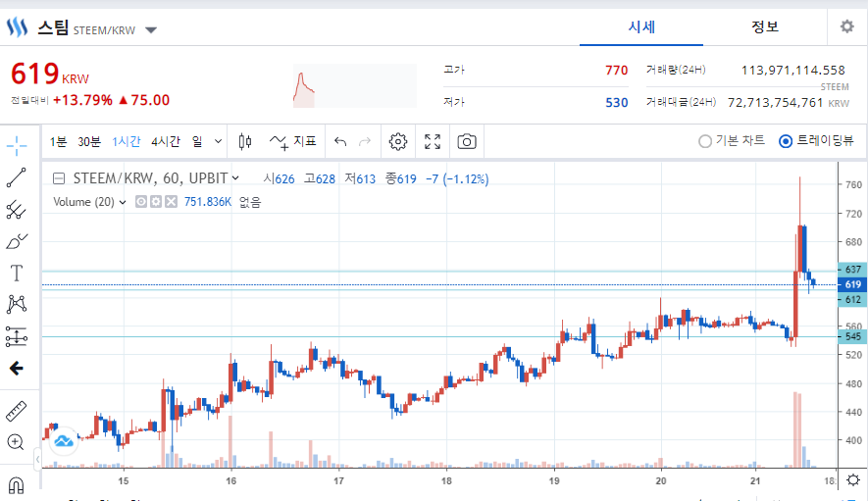Click the STEEM coin logo

coord(17,27)
